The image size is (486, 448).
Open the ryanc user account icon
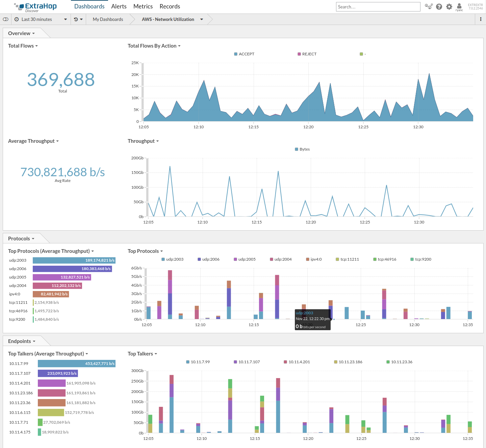(x=459, y=7)
